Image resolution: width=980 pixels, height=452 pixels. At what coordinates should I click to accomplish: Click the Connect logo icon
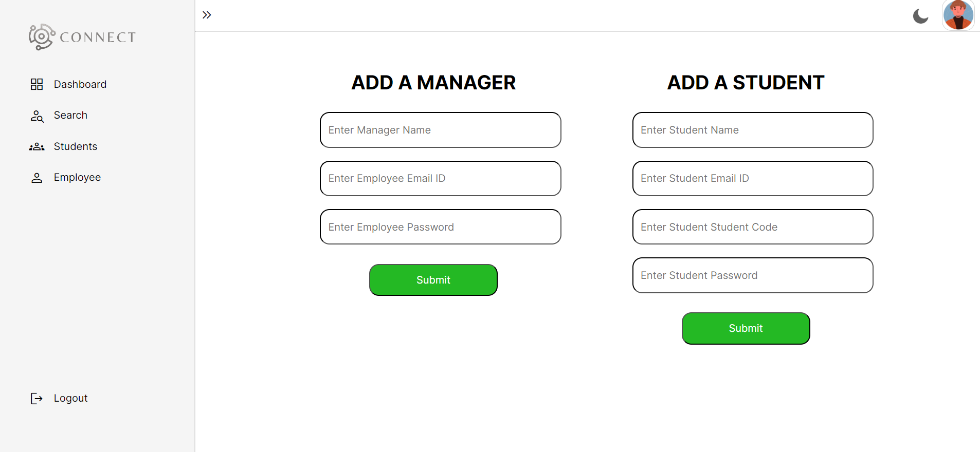tap(42, 37)
